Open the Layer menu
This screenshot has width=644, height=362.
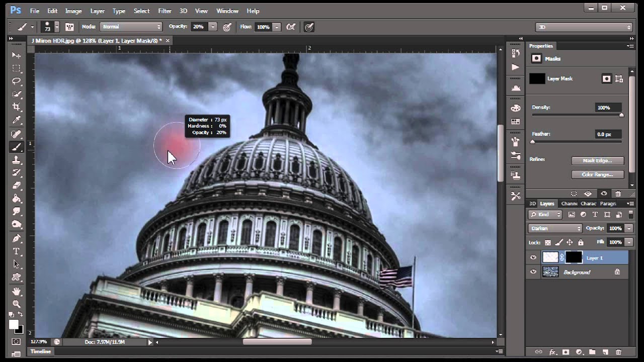click(x=97, y=11)
